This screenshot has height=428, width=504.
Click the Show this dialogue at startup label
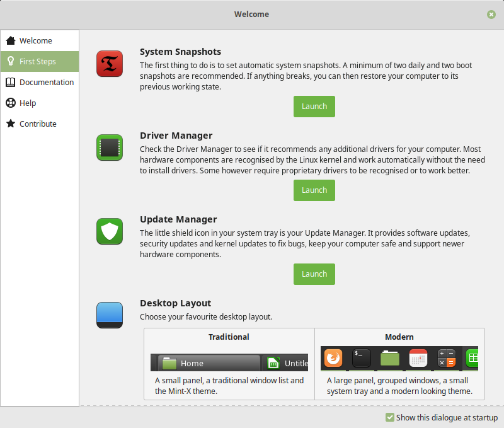[447, 417]
